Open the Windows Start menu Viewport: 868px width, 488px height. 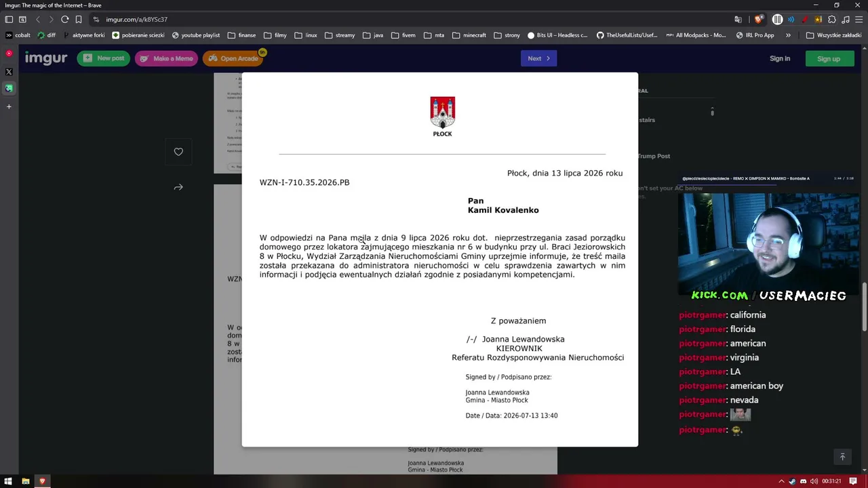click(x=8, y=481)
